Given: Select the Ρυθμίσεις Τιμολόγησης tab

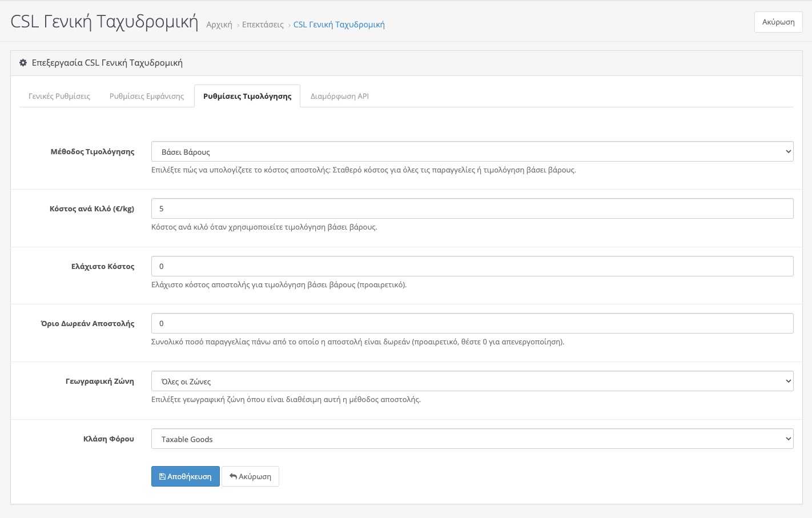Looking at the screenshot, I should click(x=247, y=96).
